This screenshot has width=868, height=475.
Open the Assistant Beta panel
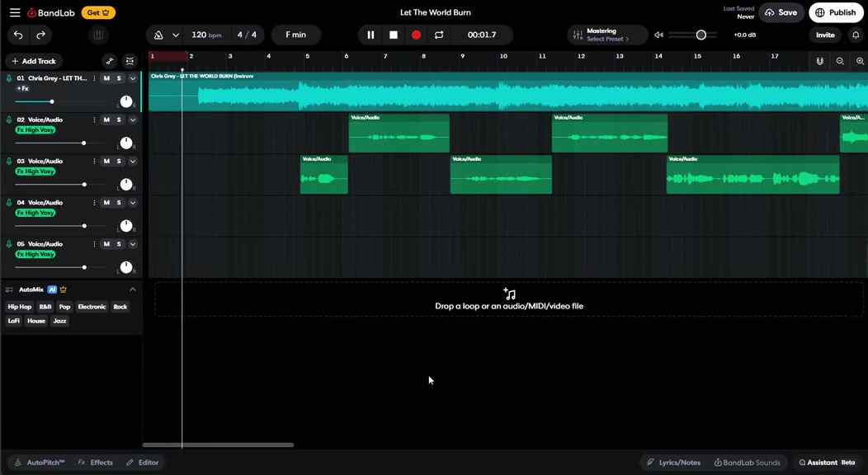828,463
